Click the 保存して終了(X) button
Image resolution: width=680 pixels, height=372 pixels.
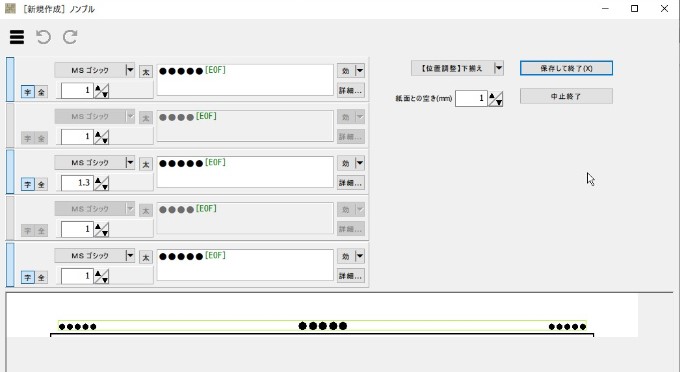(x=566, y=68)
